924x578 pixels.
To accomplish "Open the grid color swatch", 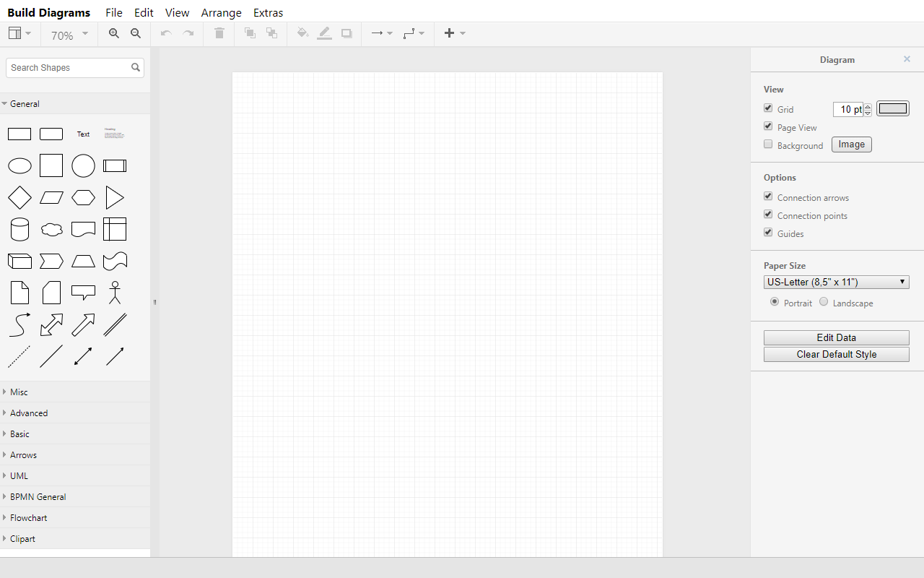I will coord(893,109).
